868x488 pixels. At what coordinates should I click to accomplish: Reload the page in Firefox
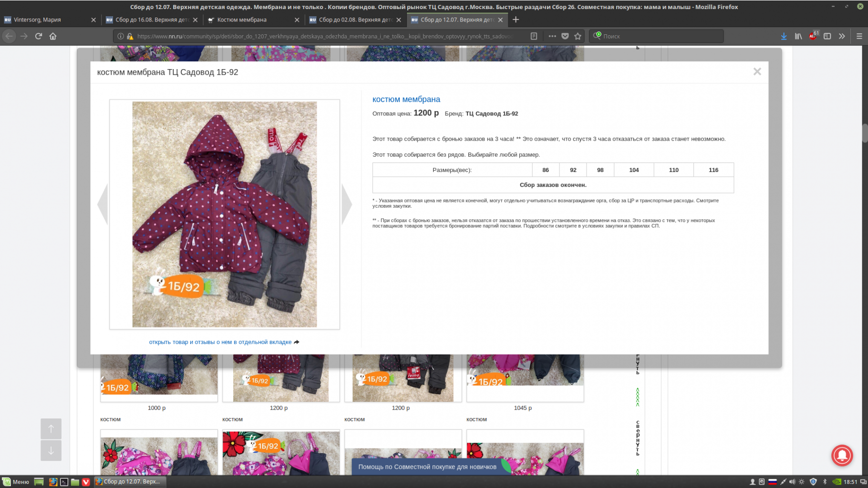tap(39, 36)
